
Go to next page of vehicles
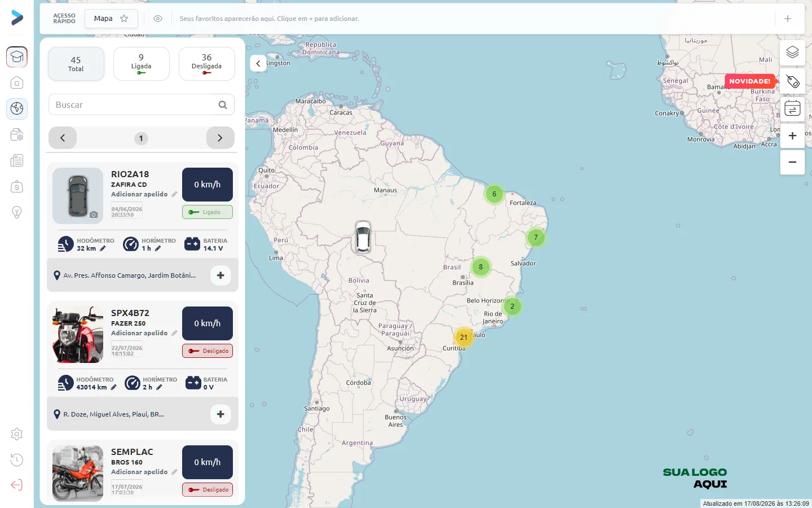[x=220, y=138]
